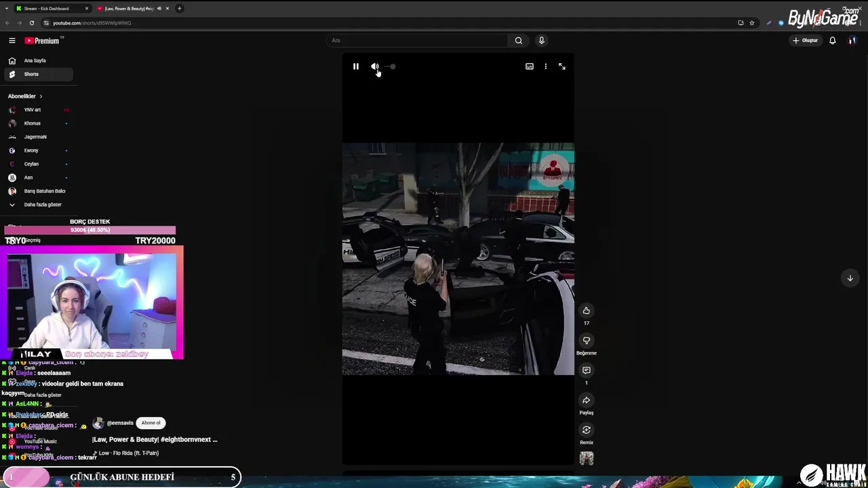The image size is (868, 488).
Task: Go to next Short with down arrow
Action: click(850, 278)
